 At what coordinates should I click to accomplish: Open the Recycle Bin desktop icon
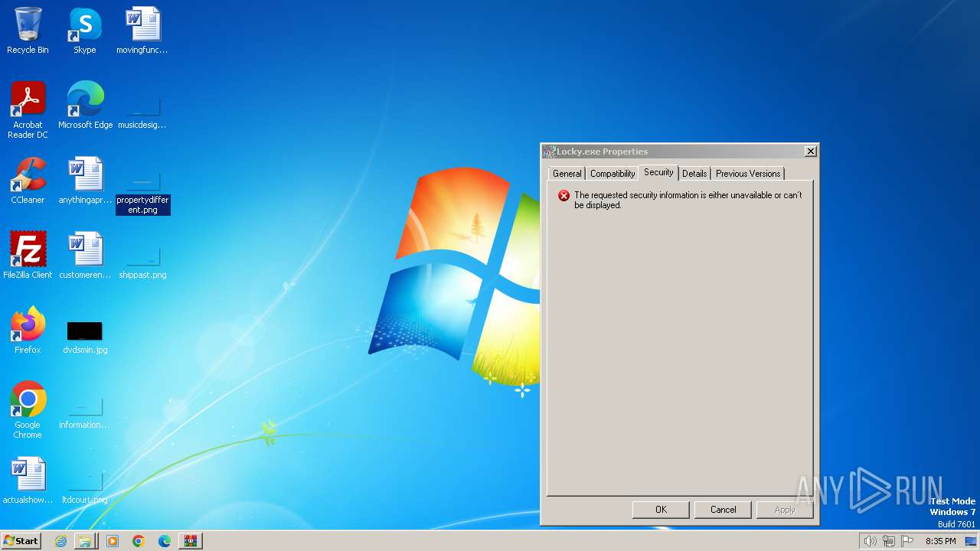point(28,31)
